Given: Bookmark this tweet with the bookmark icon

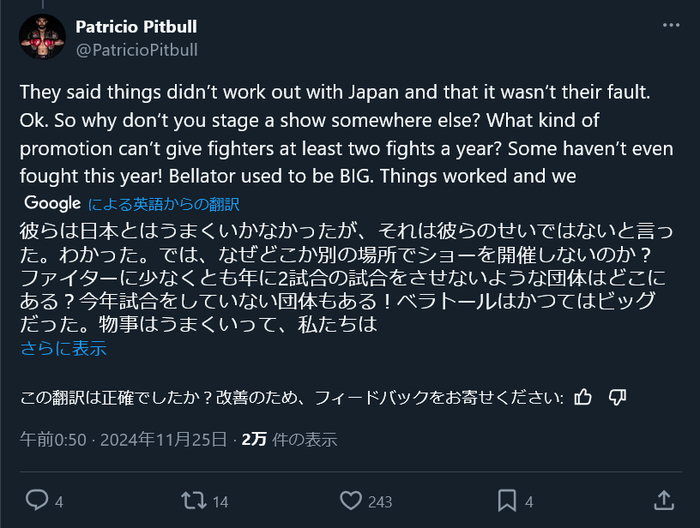Looking at the screenshot, I should (x=507, y=500).
